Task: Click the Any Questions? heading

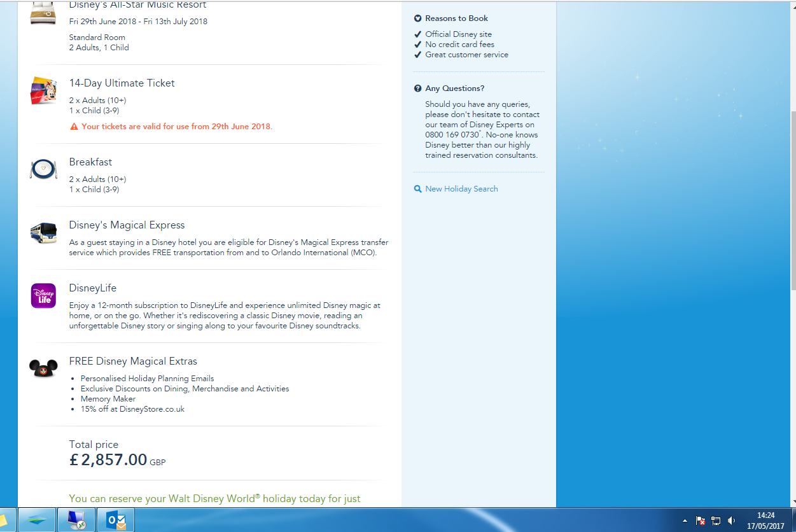Action: tap(455, 88)
